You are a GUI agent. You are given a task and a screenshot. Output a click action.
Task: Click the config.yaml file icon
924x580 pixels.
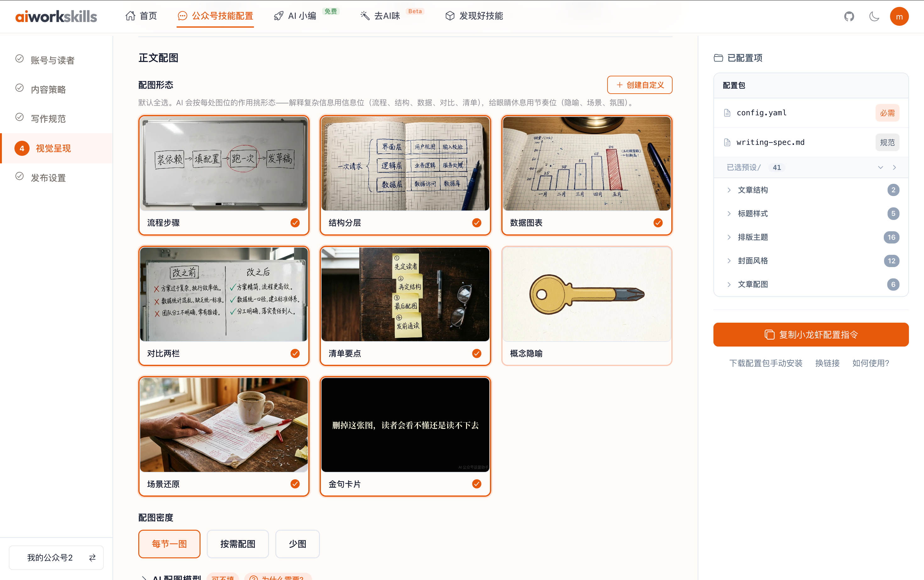point(727,113)
